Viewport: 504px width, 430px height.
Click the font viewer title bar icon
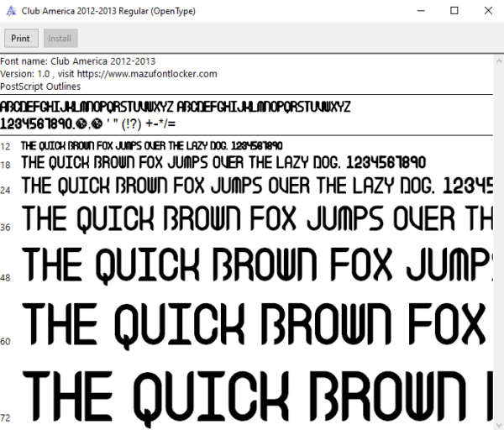[11, 11]
